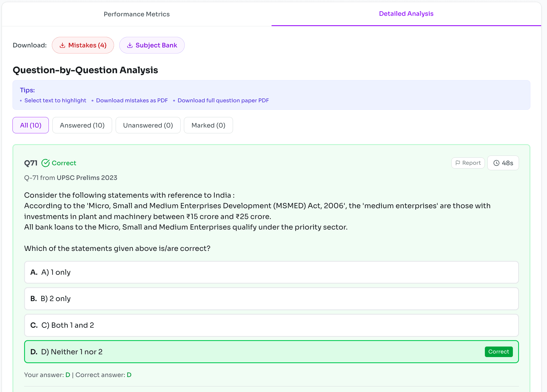Select the Answered (10) filter pill

pos(82,125)
